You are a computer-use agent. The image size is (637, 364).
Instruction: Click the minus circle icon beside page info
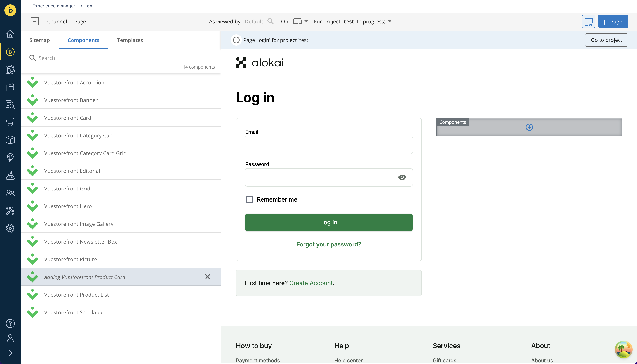tap(236, 40)
